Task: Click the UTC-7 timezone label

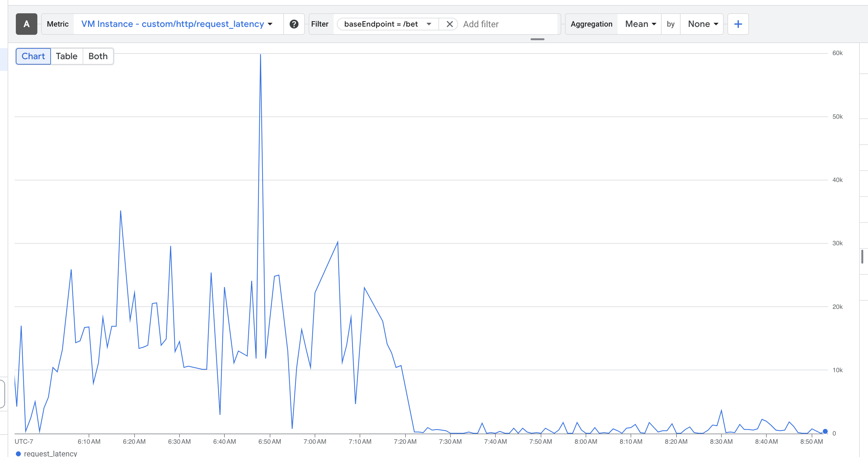Action: [24, 441]
